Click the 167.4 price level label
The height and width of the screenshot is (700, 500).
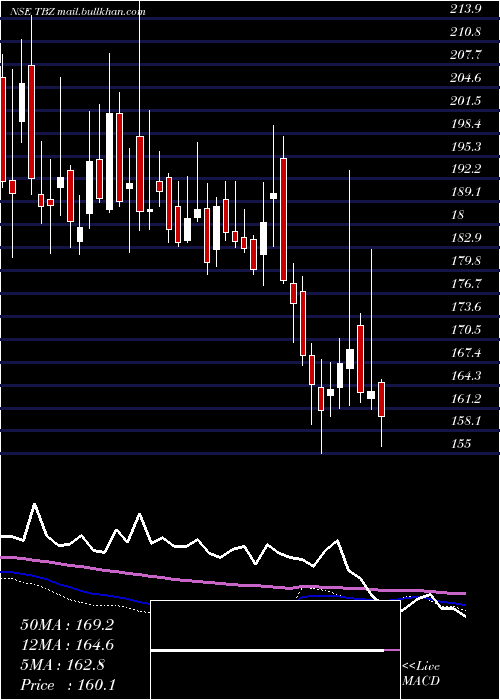tap(466, 352)
